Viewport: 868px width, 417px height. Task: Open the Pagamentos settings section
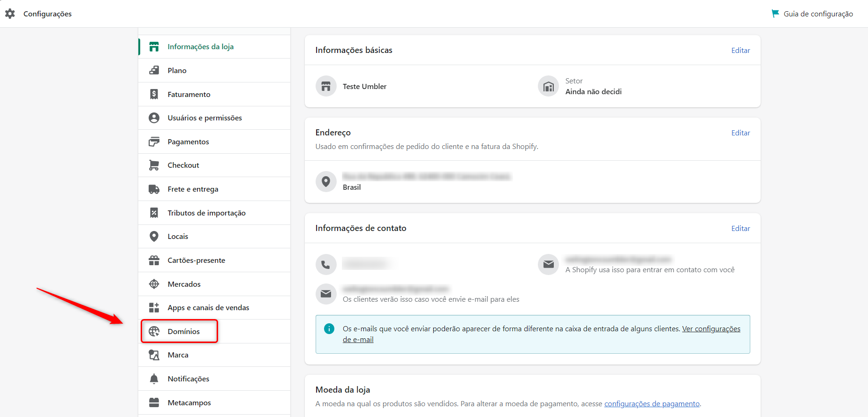[x=188, y=142]
